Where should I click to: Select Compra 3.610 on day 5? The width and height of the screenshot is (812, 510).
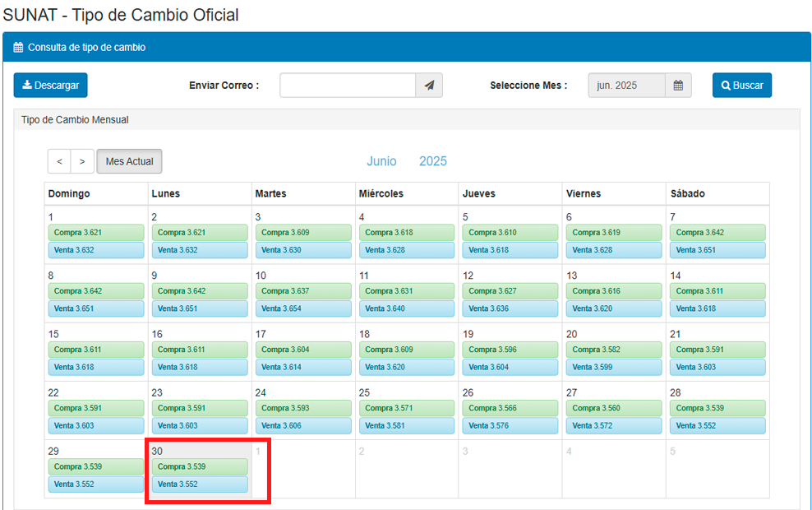point(510,232)
